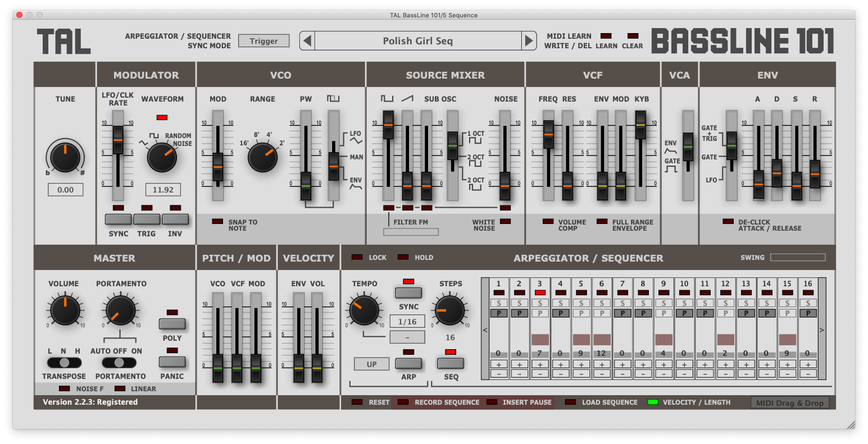Open the Trigger sync mode dropdown
Image resolution: width=868 pixels, height=444 pixels.
pyautogui.click(x=263, y=41)
